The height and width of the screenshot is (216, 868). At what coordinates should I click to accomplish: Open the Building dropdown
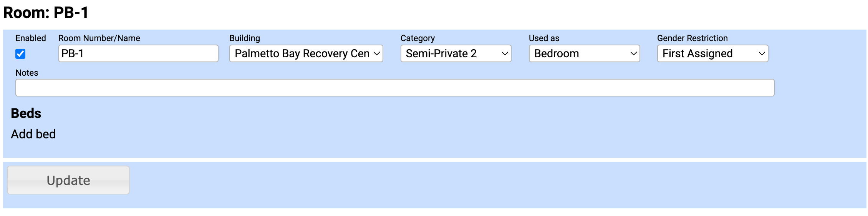[x=306, y=53]
